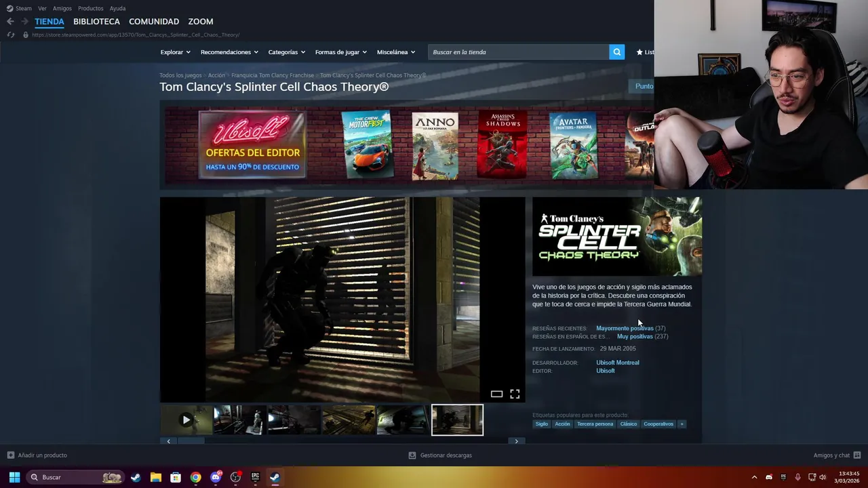Toggle theater mode on the screenshot viewer

(x=496, y=394)
